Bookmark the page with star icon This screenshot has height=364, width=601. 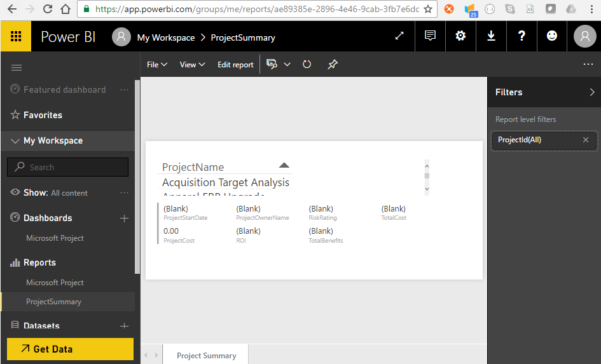pos(428,9)
